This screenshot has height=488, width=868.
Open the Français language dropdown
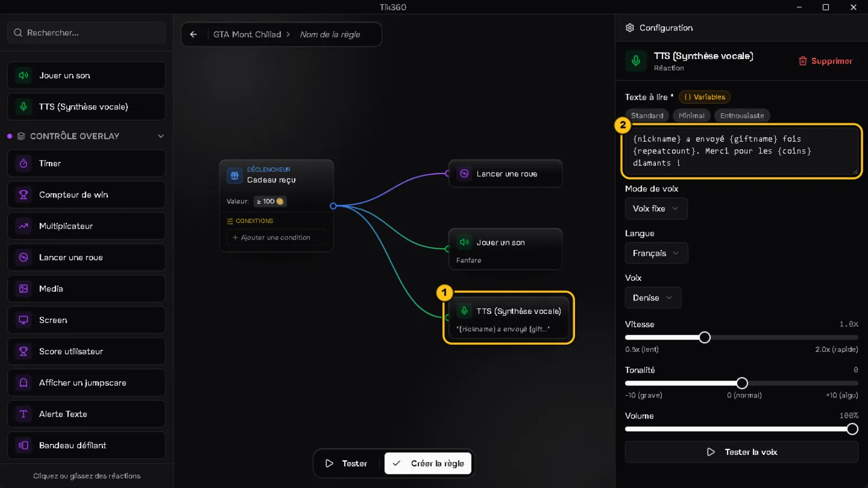656,253
